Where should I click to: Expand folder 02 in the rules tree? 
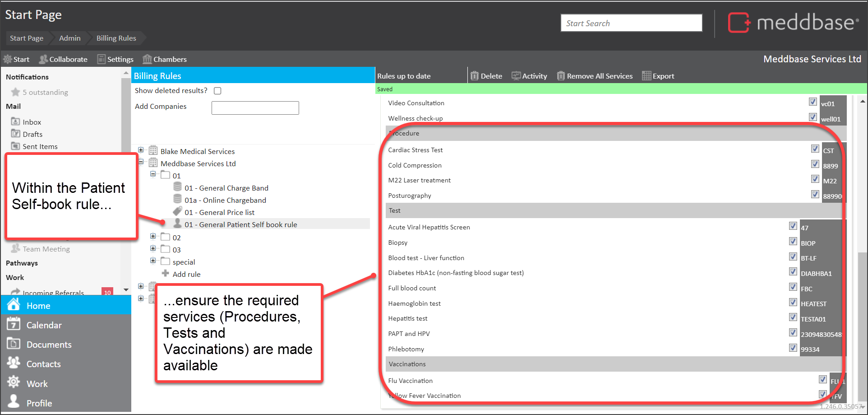click(153, 236)
